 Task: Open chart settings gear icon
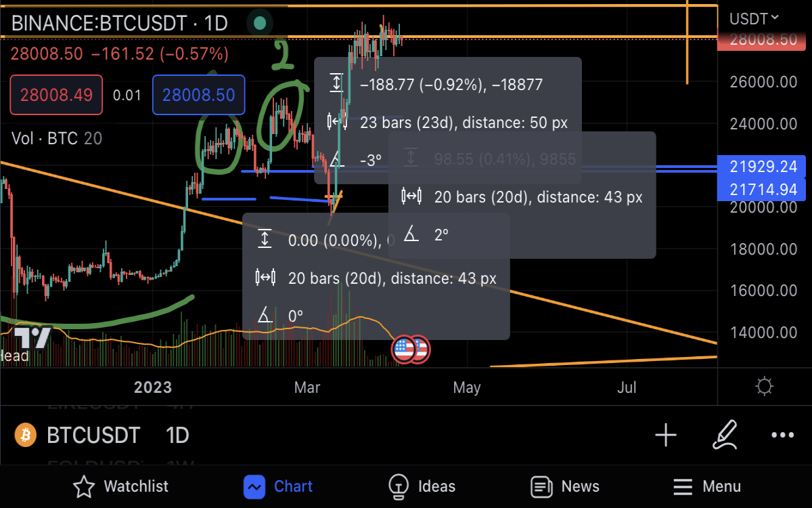coord(765,387)
